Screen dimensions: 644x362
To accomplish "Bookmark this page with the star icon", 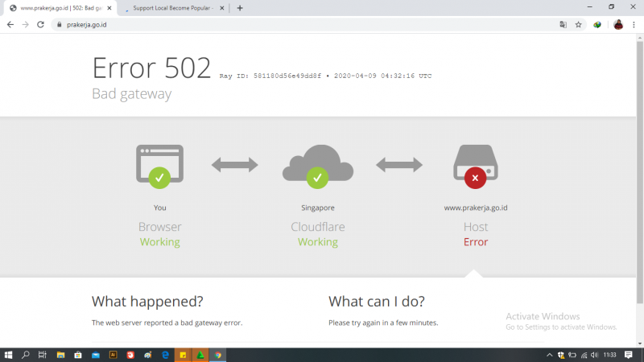I will pyautogui.click(x=578, y=24).
